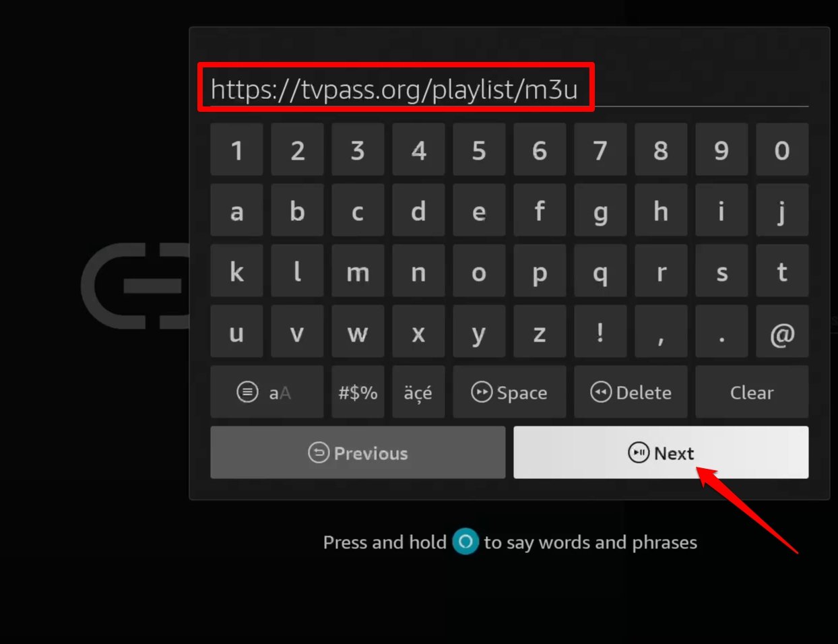Switch to the #$% symbols keyboard

358,391
